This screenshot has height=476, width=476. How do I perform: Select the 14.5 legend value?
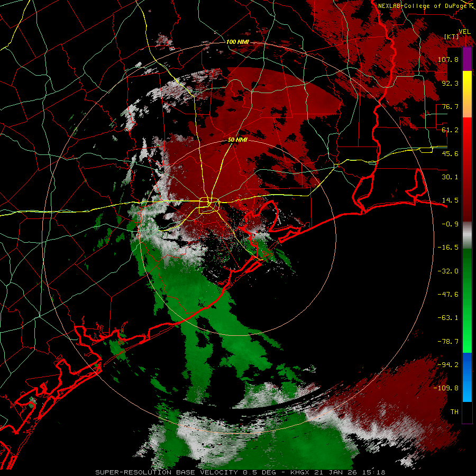450,200
